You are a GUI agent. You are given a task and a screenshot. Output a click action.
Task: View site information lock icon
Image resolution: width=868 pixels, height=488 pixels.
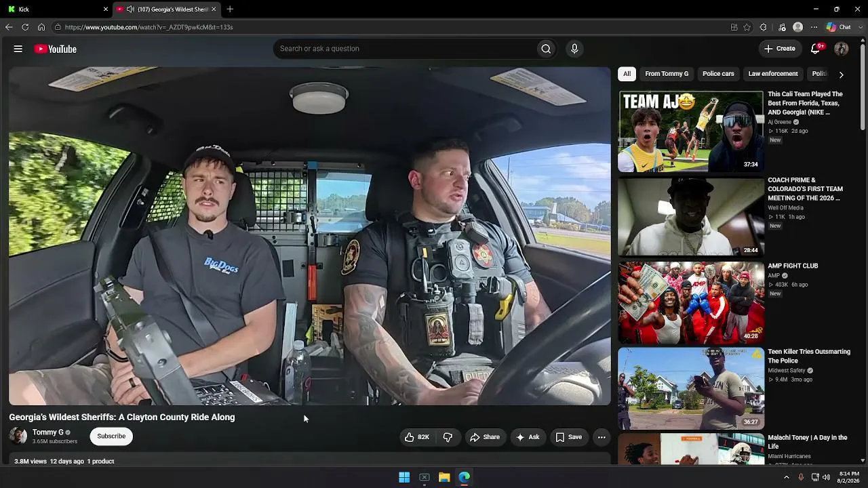tap(58, 27)
